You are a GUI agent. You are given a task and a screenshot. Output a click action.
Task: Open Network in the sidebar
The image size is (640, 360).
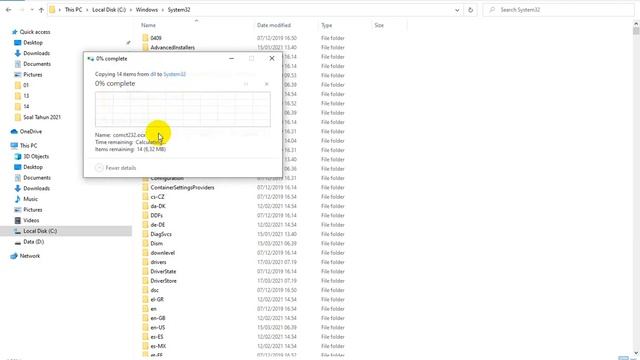[x=30, y=256]
